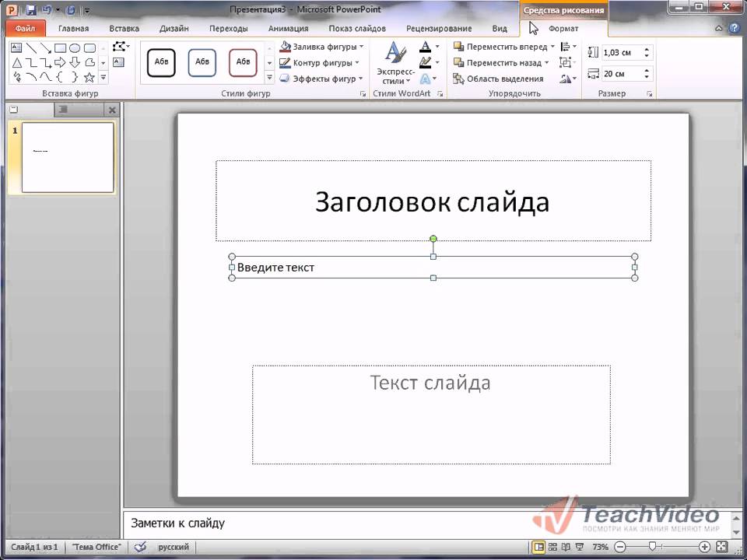This screenshot has width=747, height=560.
Task: Switch to Slide Sorter view
Action: click(x=552, y=547)
